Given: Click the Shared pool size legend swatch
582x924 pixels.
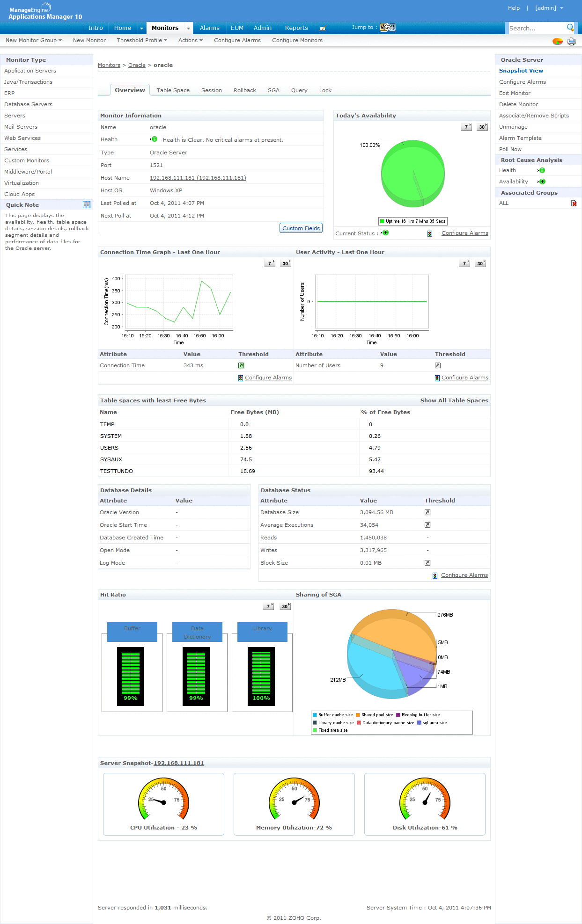Looking at the screenshot, I should click(x=358, y=715).
